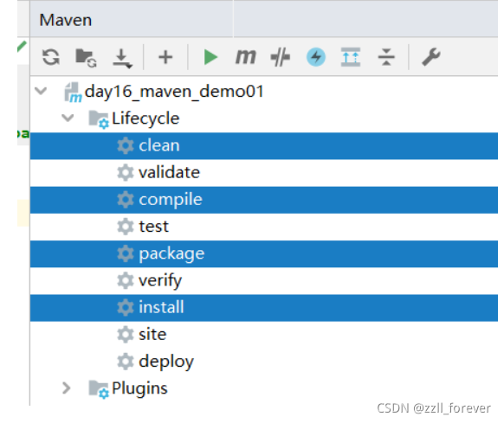The image size is (504, 423).
Task: Click gear icon beside test
Action: pyautogui.click(x=126, y=227)
